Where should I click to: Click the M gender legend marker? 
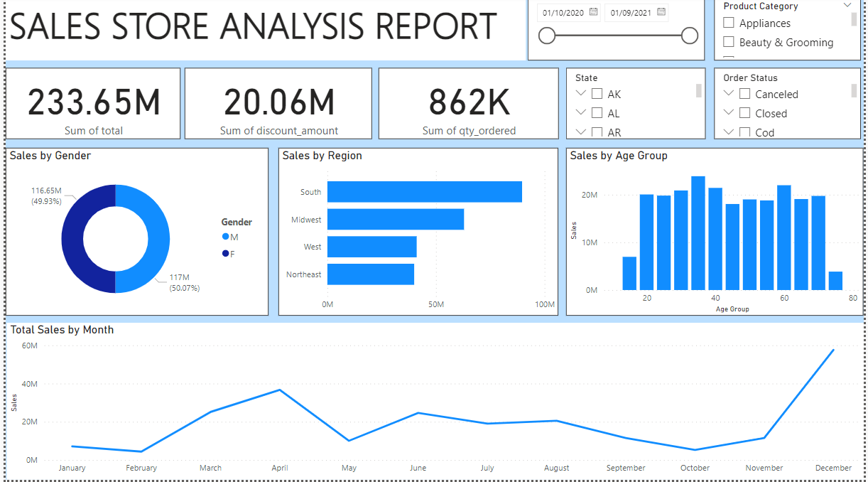(x=226, y=237)
